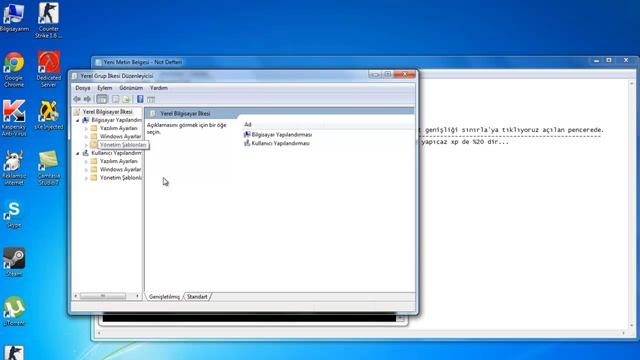
Task: Open the Dosya menu
Action: 82,88
